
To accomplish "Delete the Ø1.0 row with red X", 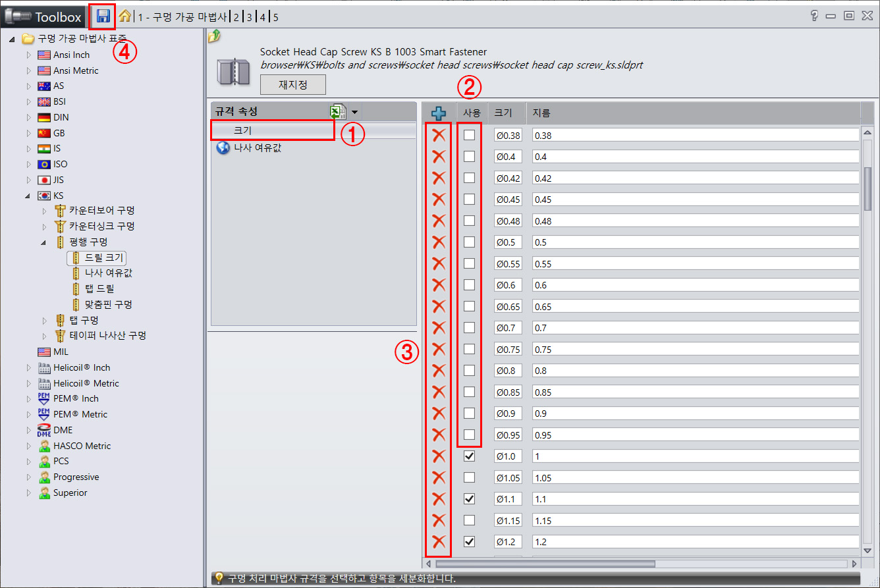I will (x=439, y=456).
